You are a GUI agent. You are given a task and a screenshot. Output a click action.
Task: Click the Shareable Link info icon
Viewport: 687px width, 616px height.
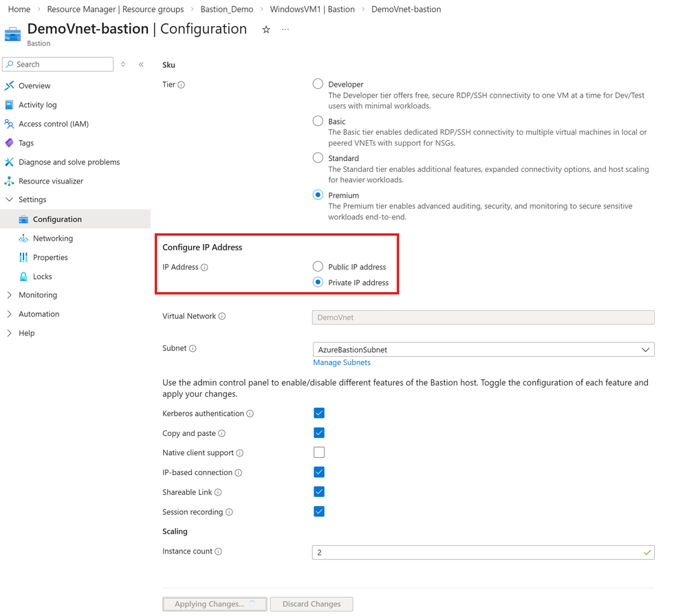(x=218, y=492)
